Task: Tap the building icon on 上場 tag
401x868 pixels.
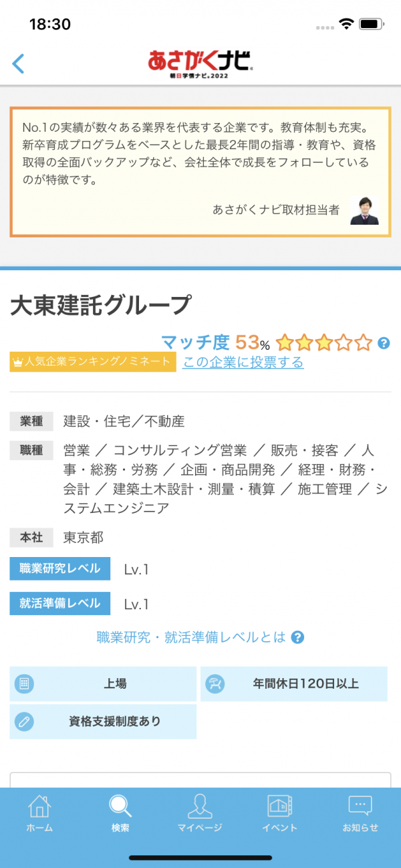Action: 24,684
